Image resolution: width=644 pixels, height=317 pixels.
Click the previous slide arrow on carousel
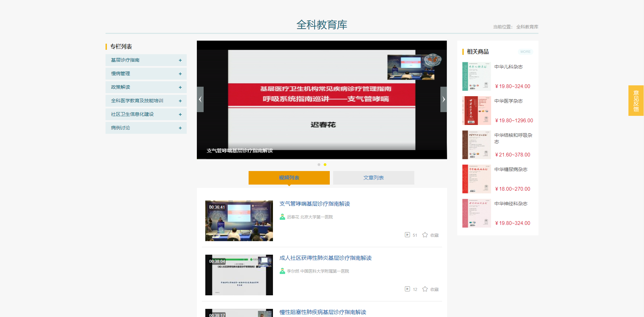(x=200, y=99)
